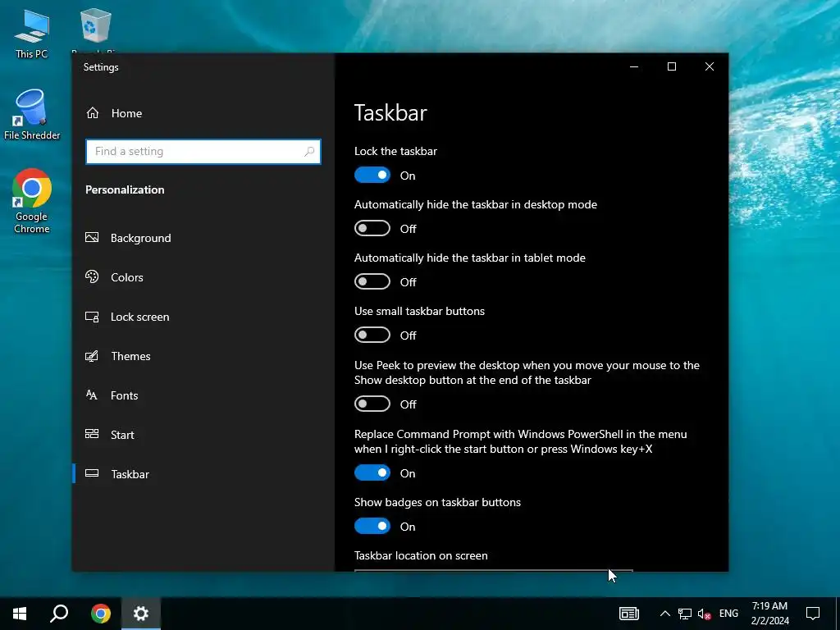Click the Fonts icon in sidebar
This screenshot has height=630, width=840.
92,395
